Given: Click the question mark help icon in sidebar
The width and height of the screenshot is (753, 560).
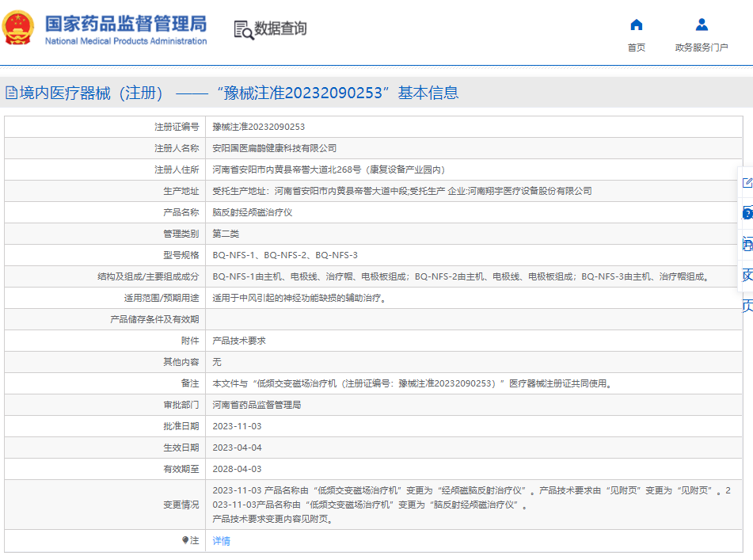Looking at the screenshot, I should [x=747, y=213].
